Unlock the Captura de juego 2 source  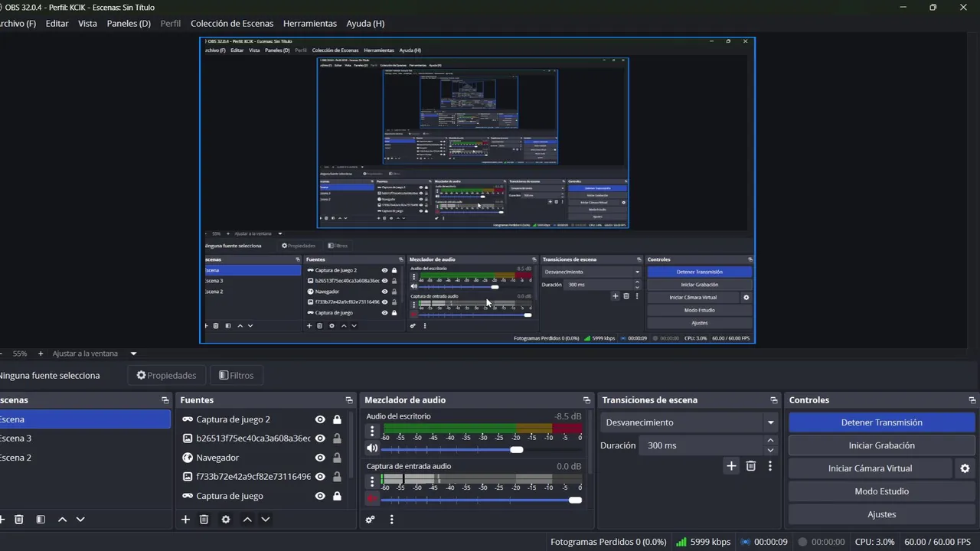pos(337,419)
